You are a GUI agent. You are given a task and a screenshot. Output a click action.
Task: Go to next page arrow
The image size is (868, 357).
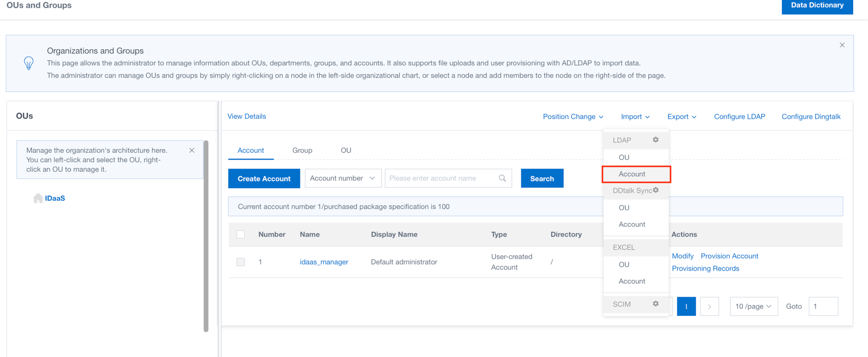point(709,306)
